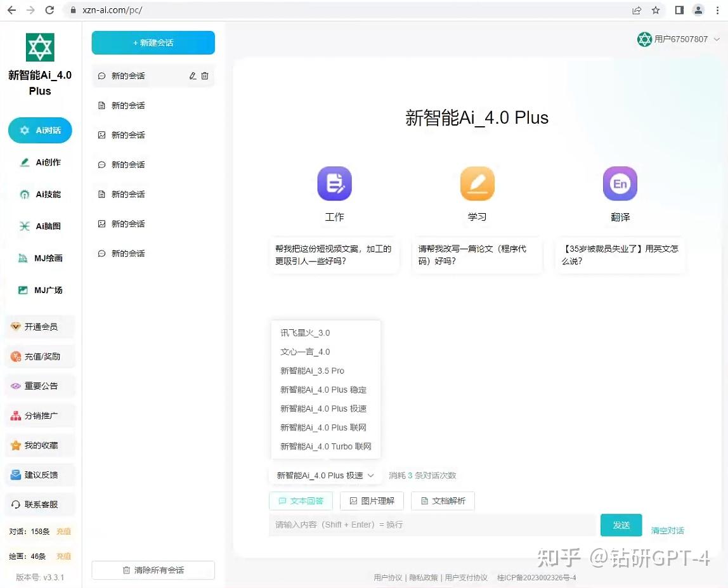Viewport: 728px width, 588px height.
Task: Click the browser back arrow
Action: coord(11,10)
